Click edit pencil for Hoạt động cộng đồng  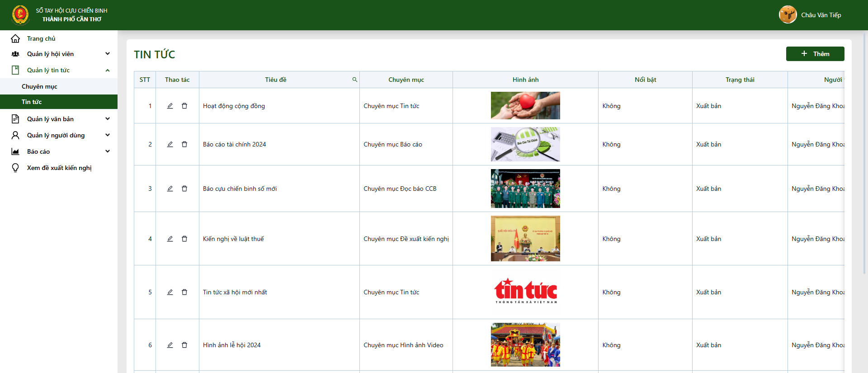pos(170,106)
